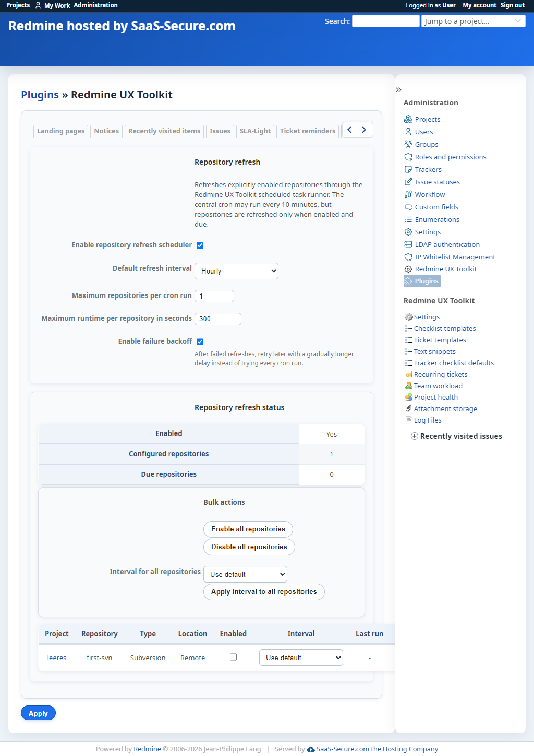Open the Redmine link in footer
The width and height of the screenshot is (534, 756).
click(147, 749)
